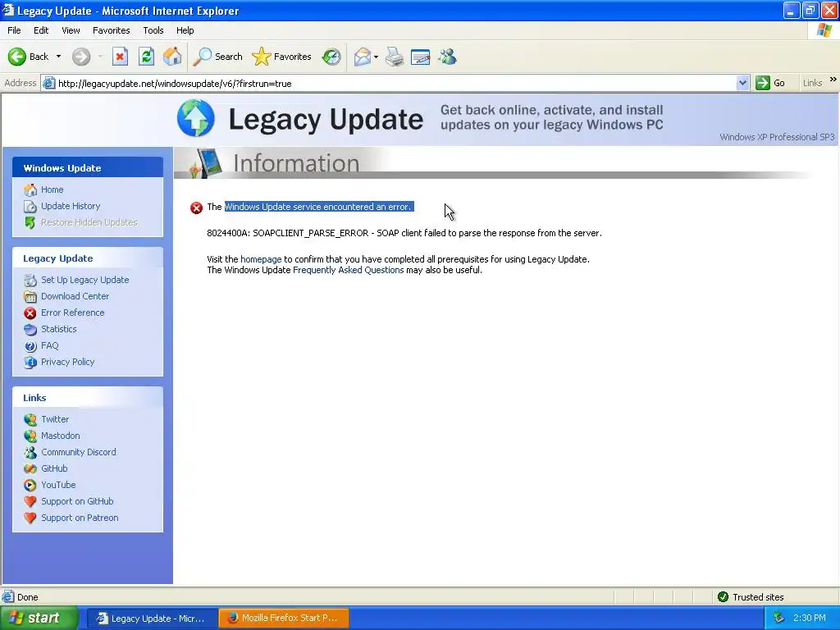Viewport: 840px width, 630px height.
Task: Open the Home link in sidebar
Action: click(52, 189)
